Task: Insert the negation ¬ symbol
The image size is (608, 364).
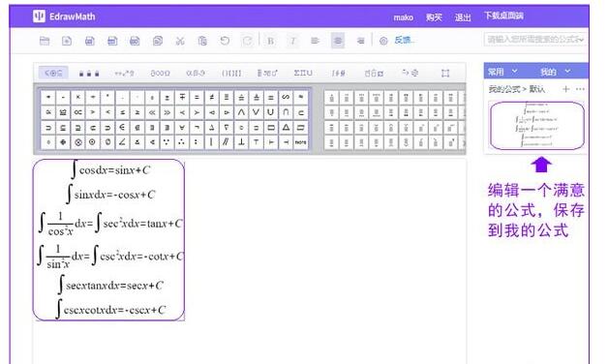Action: pos(197,127)
